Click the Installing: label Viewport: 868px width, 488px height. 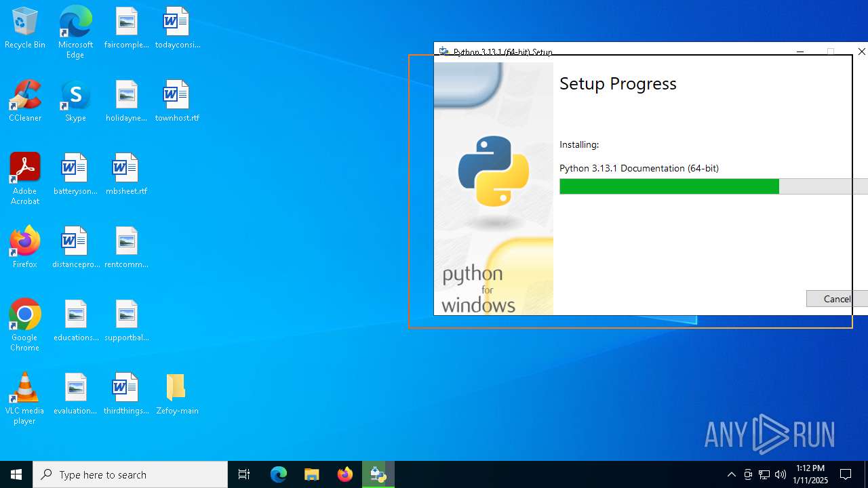point(579,144)
